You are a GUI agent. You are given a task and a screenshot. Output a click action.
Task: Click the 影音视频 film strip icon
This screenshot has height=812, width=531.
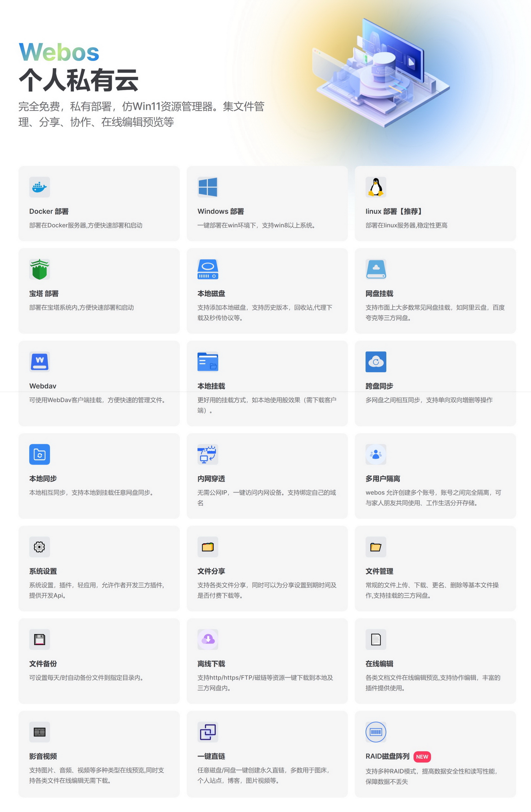pyautogui.click(x=39, y=732)
